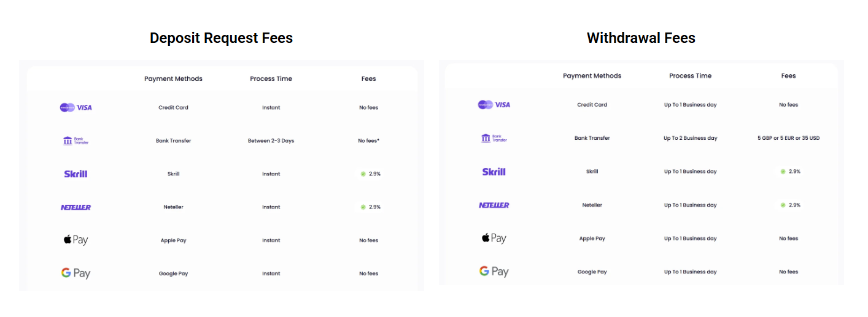Screen dimensions: 868x317
Task: Click the Visa Mastercard logo in Withdrawal table
Action: coord(494,105)
